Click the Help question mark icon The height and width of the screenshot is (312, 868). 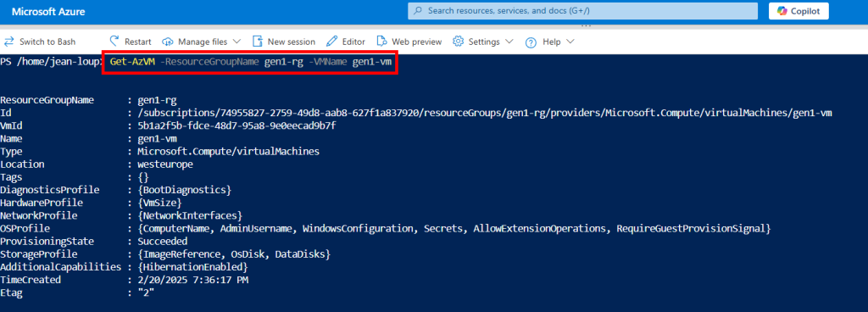coord(531,42)
